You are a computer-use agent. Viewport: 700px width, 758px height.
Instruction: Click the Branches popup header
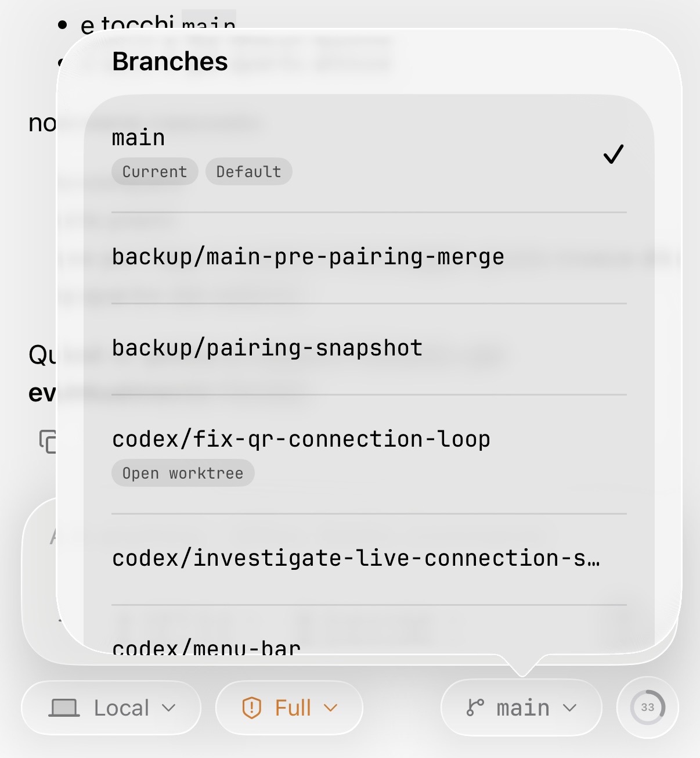click(169, 62)
